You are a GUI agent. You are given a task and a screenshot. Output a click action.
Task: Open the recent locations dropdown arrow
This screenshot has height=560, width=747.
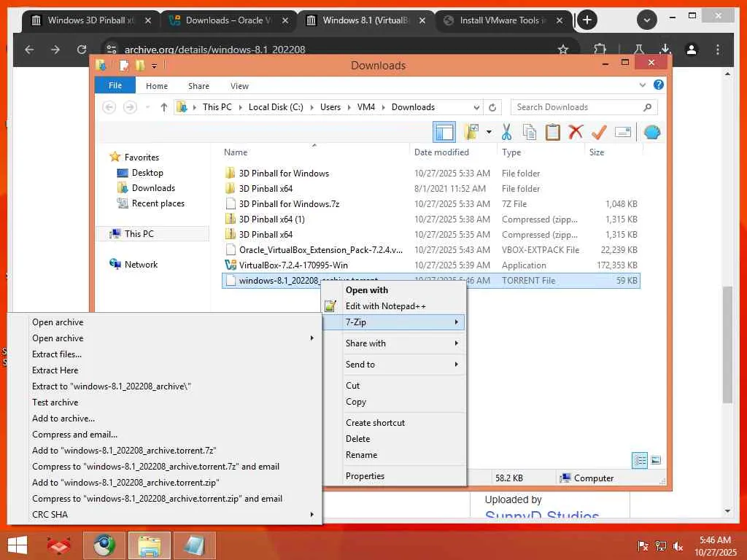pos(147,107)
